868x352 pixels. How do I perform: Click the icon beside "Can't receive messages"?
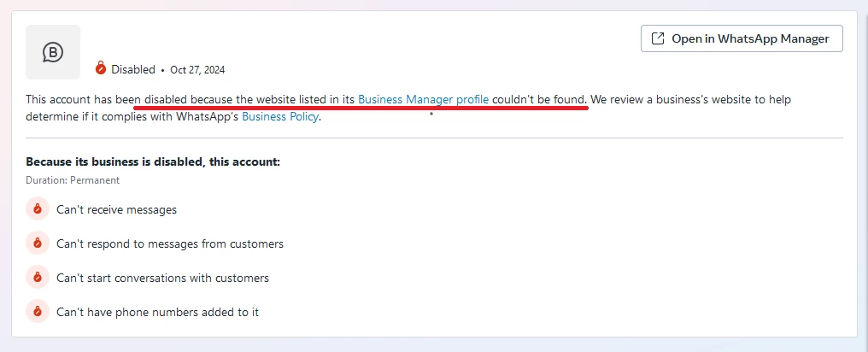pos(38,208)
